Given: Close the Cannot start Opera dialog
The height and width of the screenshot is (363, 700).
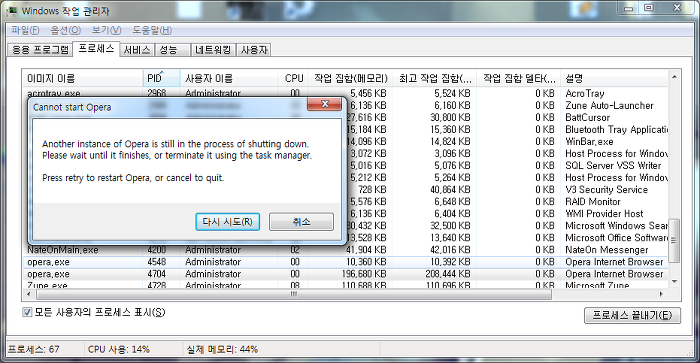Looking at the screenshot, I should pos(325,104).
